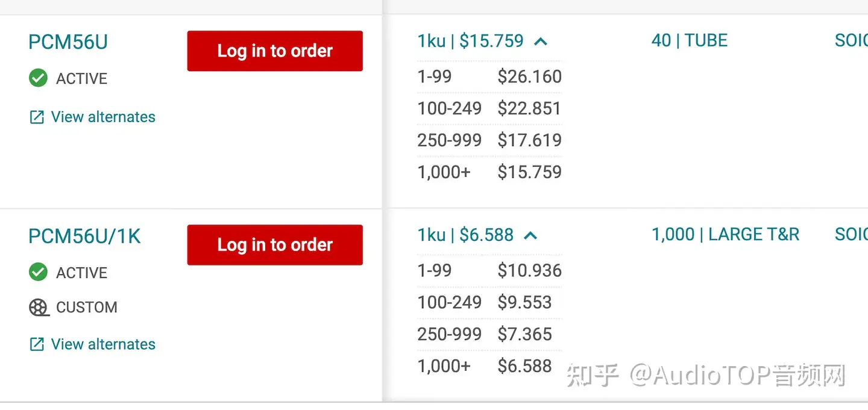
Task: Click the 1ku | $15.759 price header
Action: point(470,41)
